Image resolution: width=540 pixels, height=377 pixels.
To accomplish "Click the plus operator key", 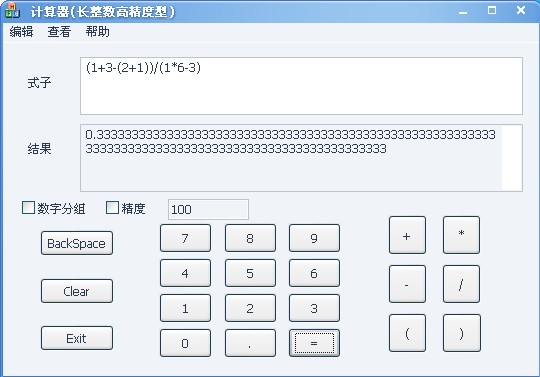I will pos(407,235).
